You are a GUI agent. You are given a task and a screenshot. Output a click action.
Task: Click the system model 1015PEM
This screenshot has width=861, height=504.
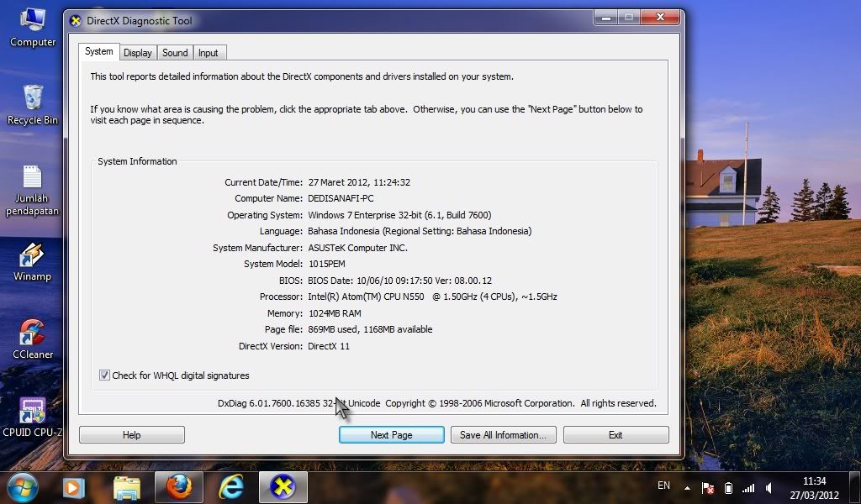pos(327,264)
